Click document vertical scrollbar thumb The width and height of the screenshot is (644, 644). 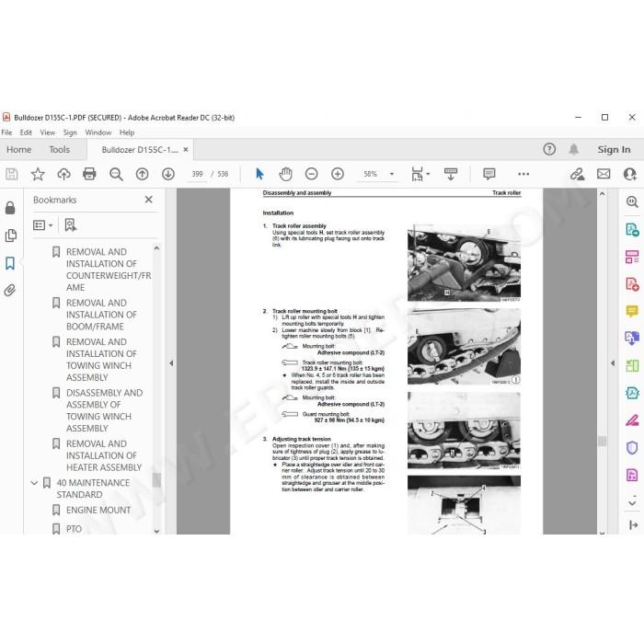(602, 441)
